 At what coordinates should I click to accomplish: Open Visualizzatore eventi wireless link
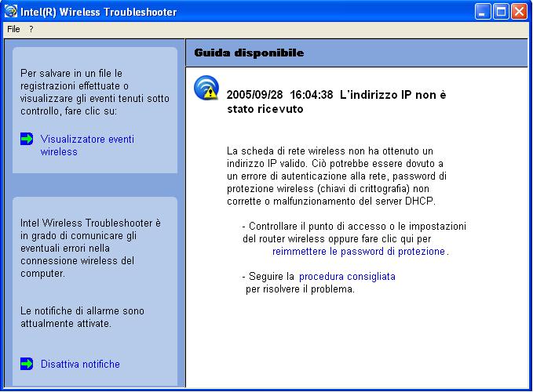coord(87,145)
